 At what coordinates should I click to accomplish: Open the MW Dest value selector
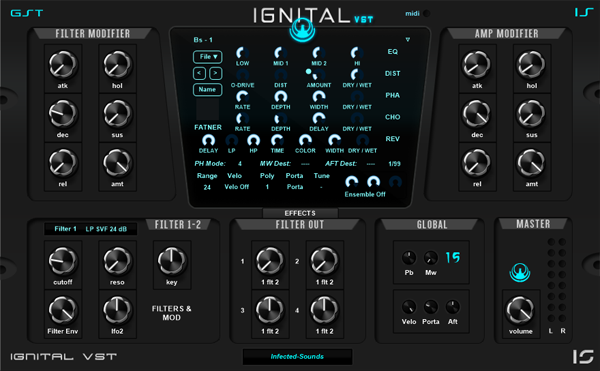coord(305,164)
